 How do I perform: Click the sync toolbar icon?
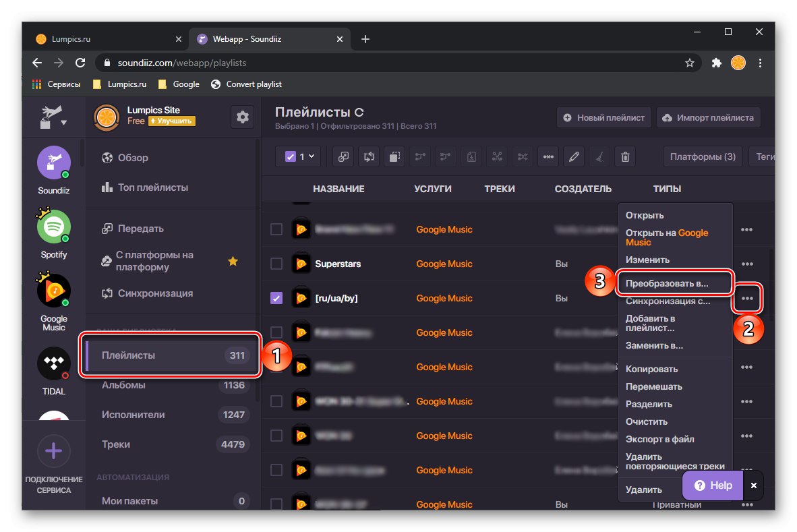coord(369,157)
